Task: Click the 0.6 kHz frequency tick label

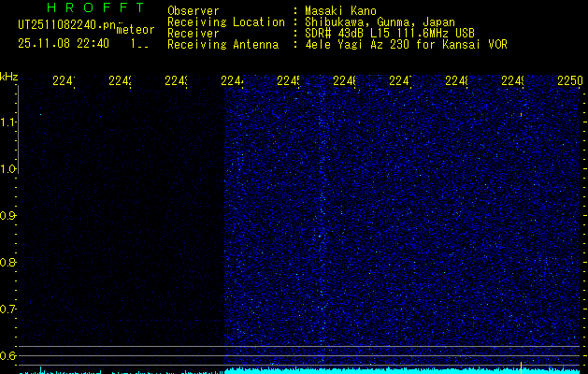Action: [7, 355]
